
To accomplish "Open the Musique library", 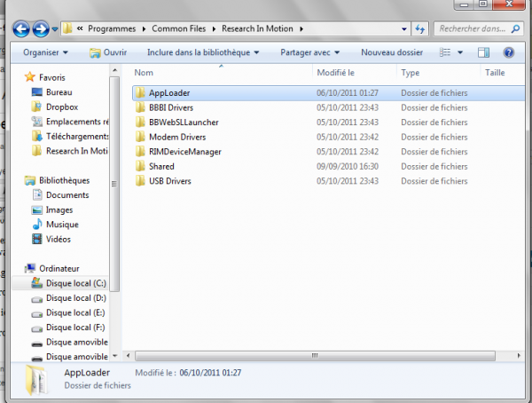I will click(62, 225).
